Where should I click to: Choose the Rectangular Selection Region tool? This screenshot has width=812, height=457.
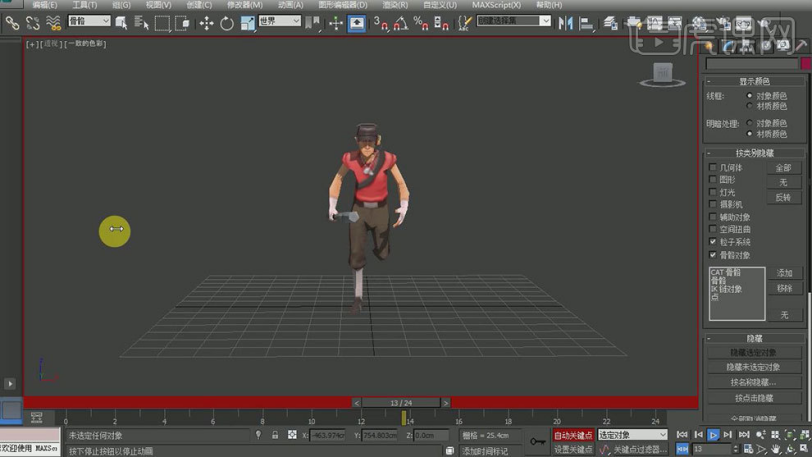(x=162, y=23)
